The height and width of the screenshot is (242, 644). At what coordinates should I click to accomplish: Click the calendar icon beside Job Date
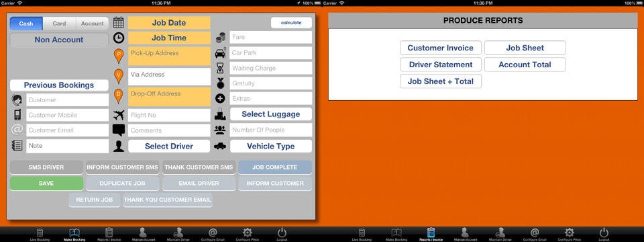point(118,22)
